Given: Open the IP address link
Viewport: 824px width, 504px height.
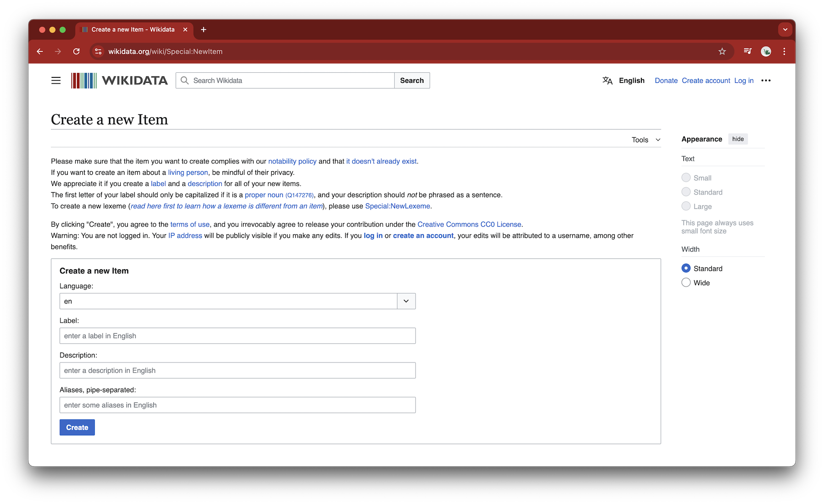Looking at the screenshot, I should pyautogui.click(x=185, y=236).
